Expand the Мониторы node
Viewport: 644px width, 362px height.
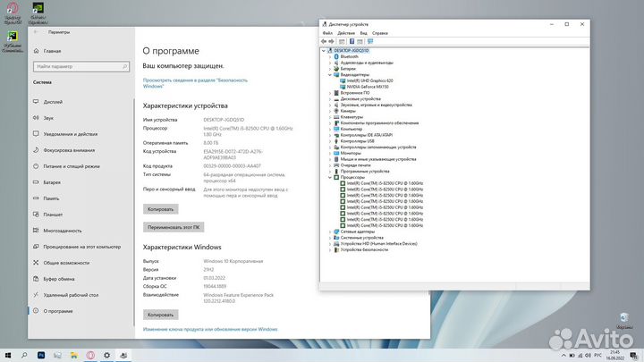330,153
